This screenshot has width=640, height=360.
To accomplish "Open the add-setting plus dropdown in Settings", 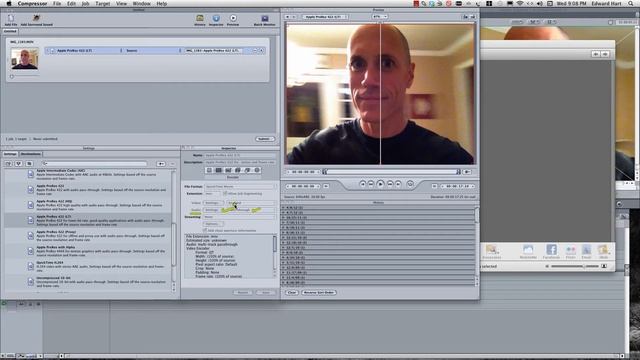I will 161,164.
